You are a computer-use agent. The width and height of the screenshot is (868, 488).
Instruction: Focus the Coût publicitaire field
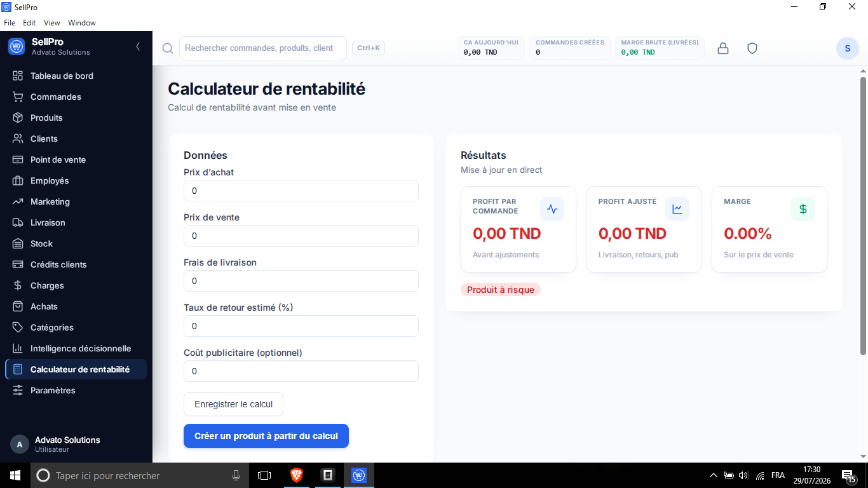click(x=301, y=371)
